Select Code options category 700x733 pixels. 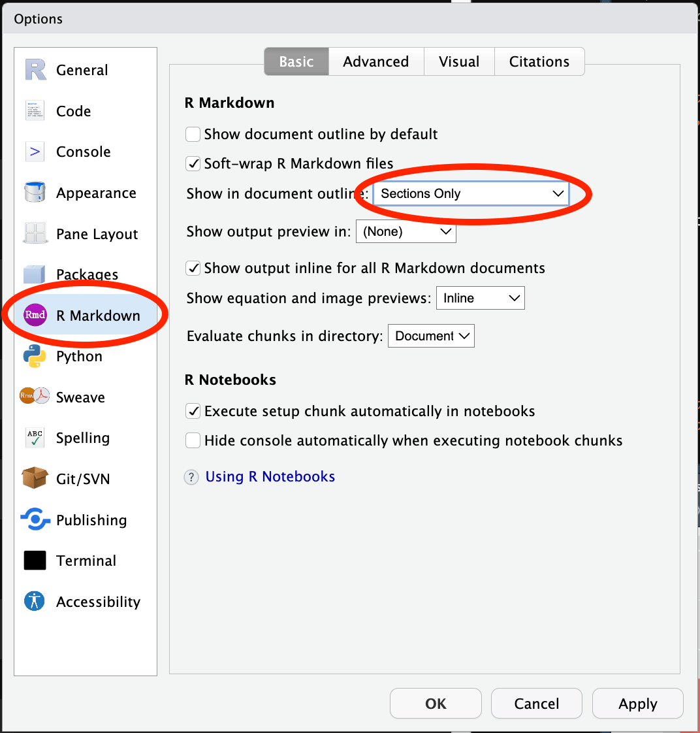click(x=86, y=111)
